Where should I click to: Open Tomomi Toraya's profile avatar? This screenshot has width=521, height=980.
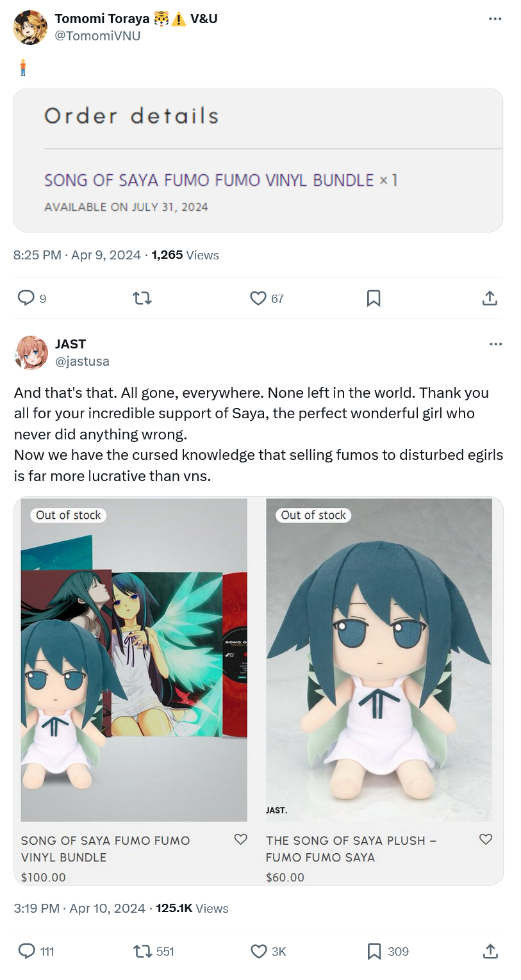30,28
